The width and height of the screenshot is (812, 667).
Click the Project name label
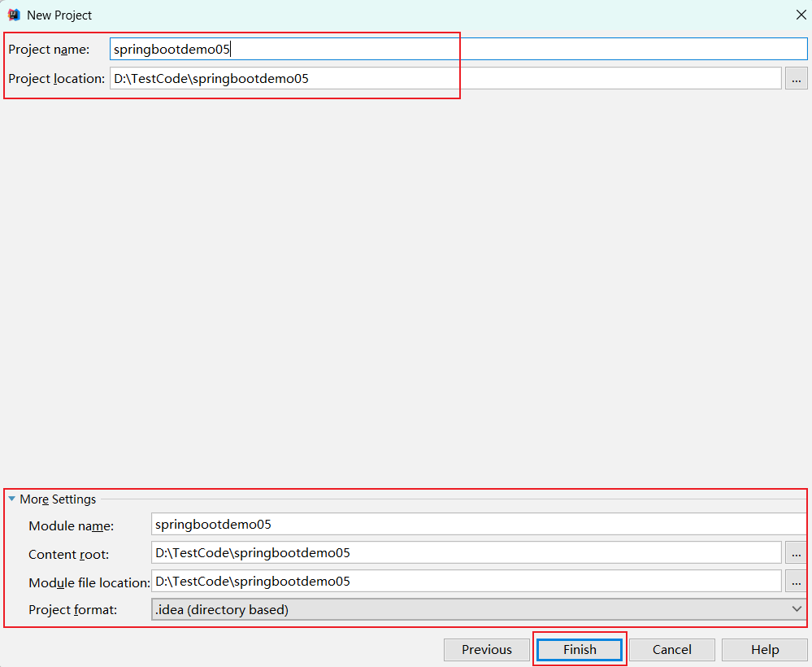tap(49, 50)
